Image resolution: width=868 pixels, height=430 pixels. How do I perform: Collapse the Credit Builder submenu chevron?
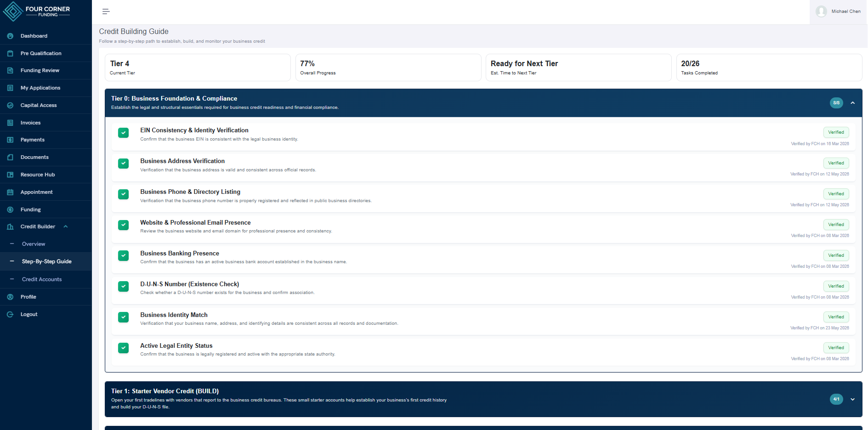66,226
